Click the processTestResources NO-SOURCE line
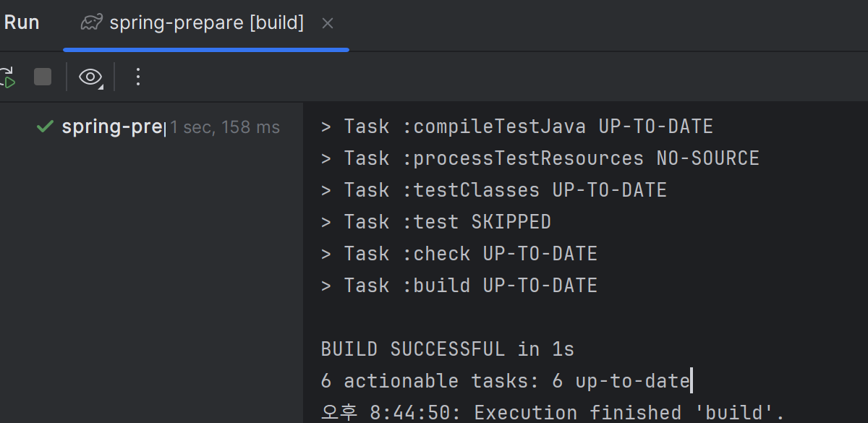Screen dimensions: 868x423 (x=540, y=158)
